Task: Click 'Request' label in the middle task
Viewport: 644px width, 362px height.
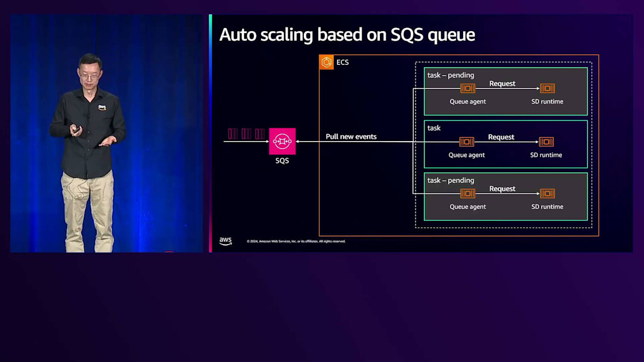Action: 501,137
